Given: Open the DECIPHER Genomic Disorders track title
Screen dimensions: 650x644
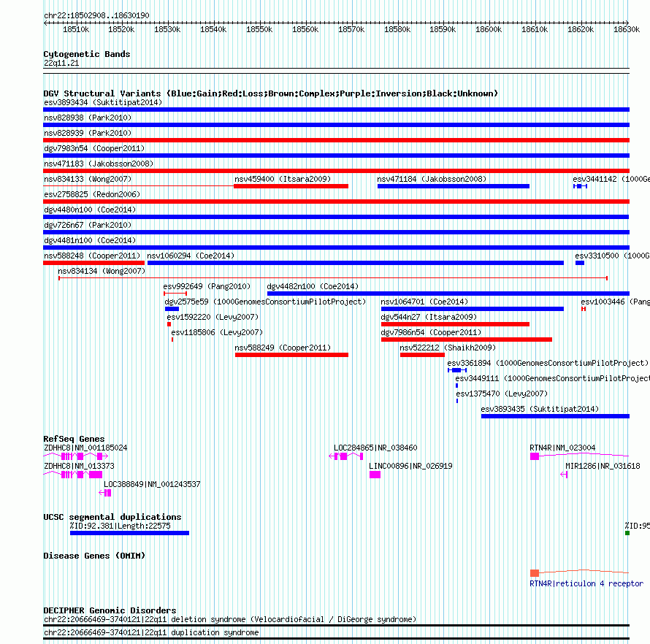Looking at the screenshot, I should pyautogui.click(x=110, y=610).
